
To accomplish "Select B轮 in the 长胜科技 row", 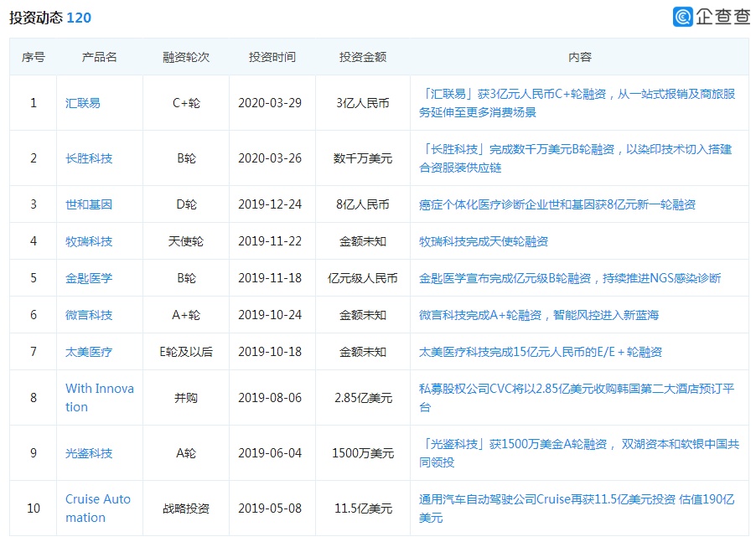I will point(186,158).
